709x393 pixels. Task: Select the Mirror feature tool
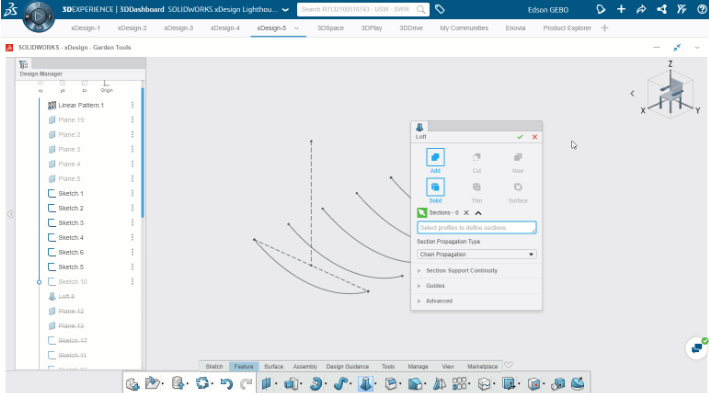coord(439,384)
